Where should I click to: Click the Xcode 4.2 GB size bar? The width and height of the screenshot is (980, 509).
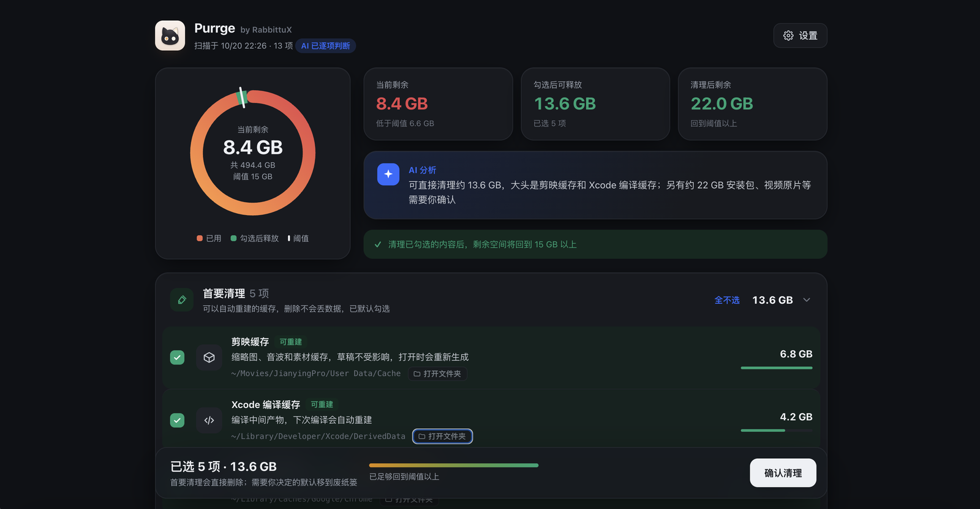pyautogui.click(x=776, y=430)
